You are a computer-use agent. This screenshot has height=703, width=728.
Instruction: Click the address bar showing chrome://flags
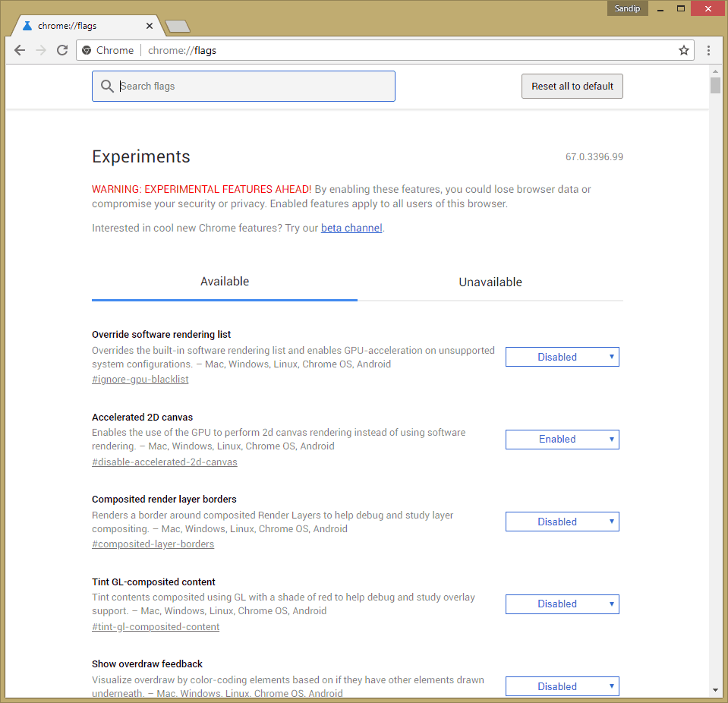point(386,50)
